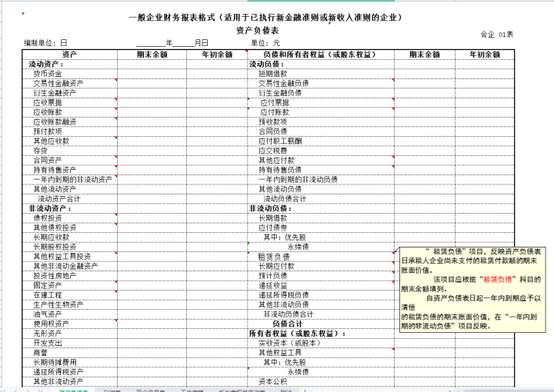Viewport: 554px width, 392px height.
Task: Select 负债和所有者权益（或股东权益） header
Action: pos(321,55)
